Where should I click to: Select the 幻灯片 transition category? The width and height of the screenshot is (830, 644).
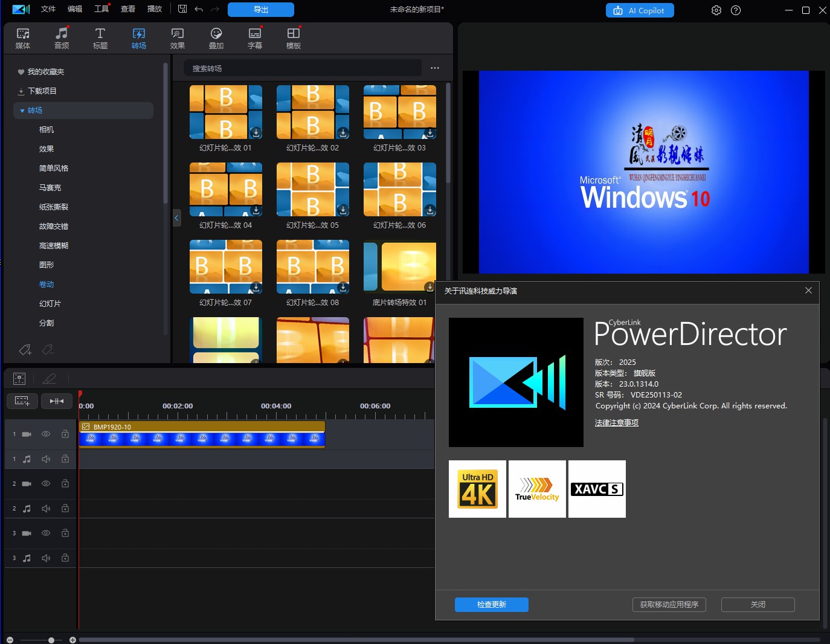[50, 304]
